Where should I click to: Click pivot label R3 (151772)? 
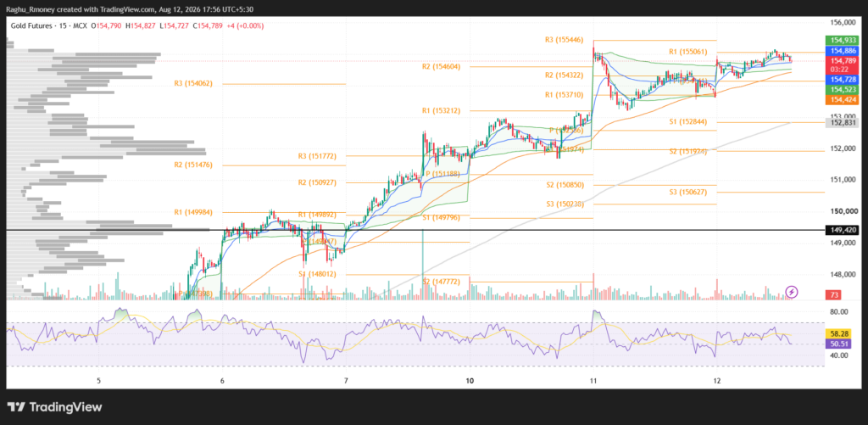[x=317, y=156]
